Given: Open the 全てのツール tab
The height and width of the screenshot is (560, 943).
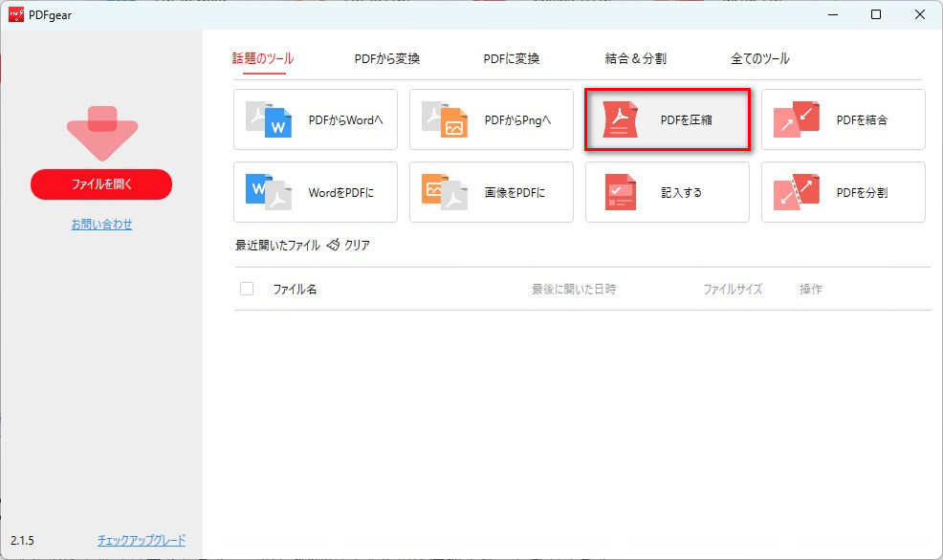Looking at the screenshot, I should point(758,57).
